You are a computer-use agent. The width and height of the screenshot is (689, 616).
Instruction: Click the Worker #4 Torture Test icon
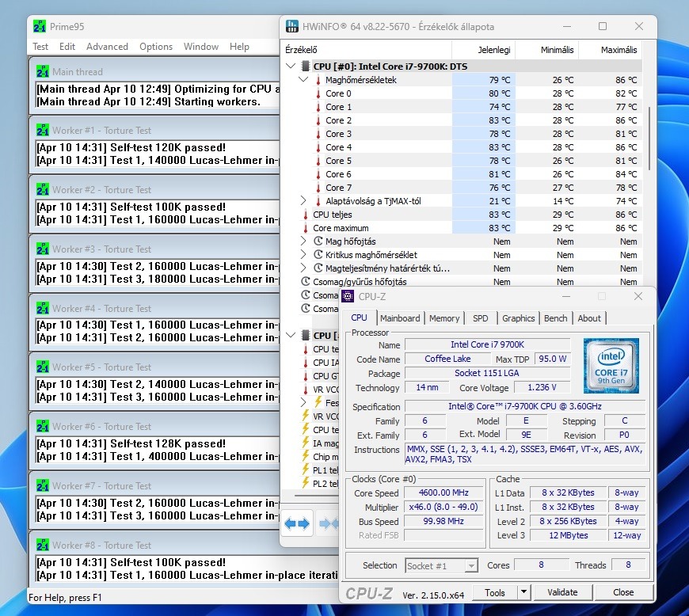point(43,309)
